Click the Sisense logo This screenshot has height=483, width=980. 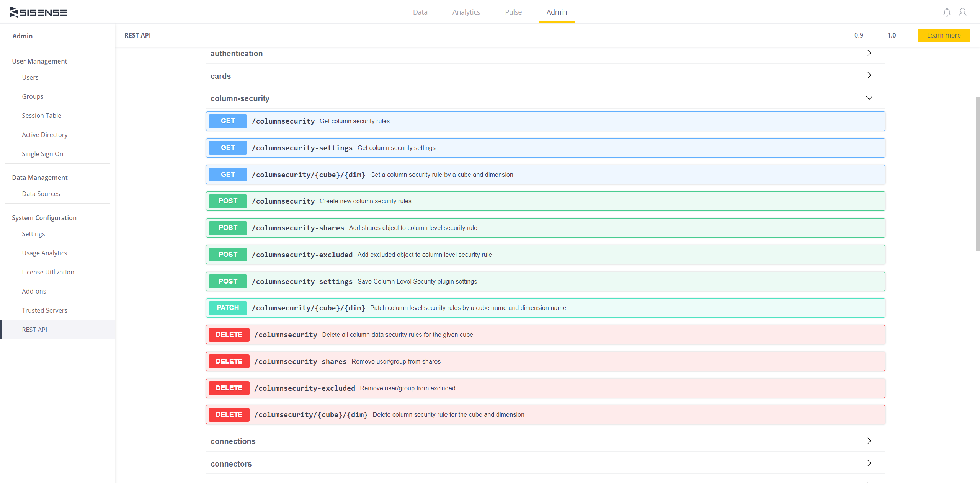tap(38, 12)
